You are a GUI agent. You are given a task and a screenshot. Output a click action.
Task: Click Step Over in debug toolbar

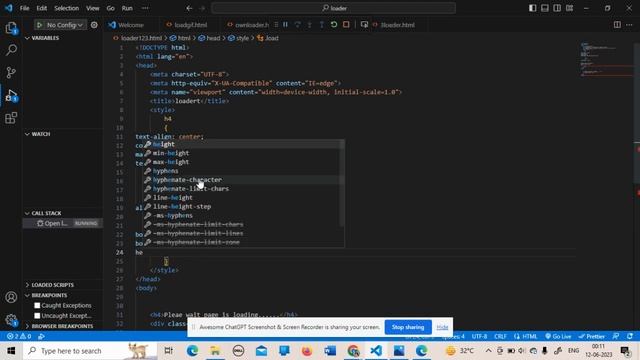pos(298,25)
